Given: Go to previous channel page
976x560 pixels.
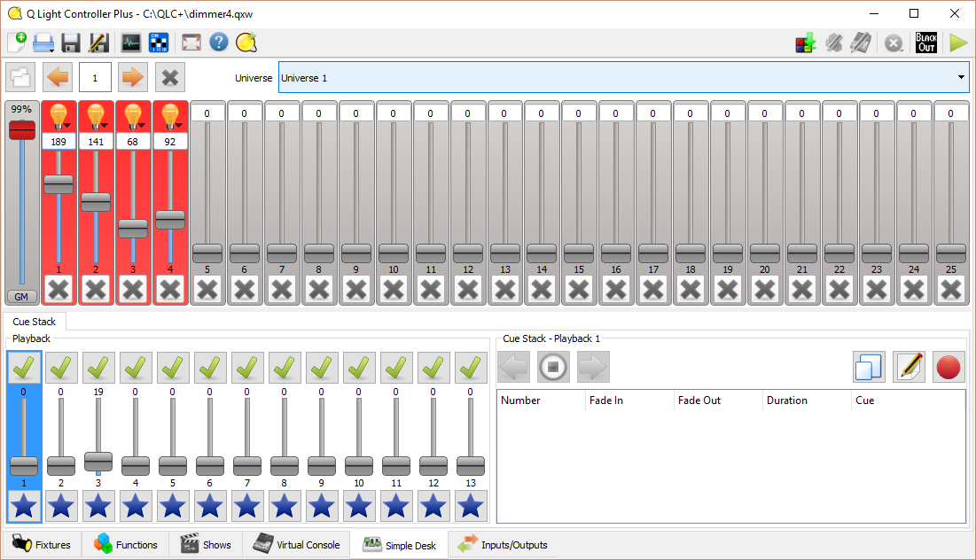Looking at the screenshot, I should (58, 77).
